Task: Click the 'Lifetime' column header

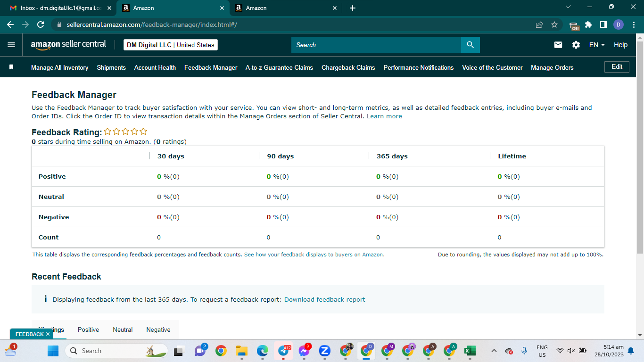Action: 512,156
